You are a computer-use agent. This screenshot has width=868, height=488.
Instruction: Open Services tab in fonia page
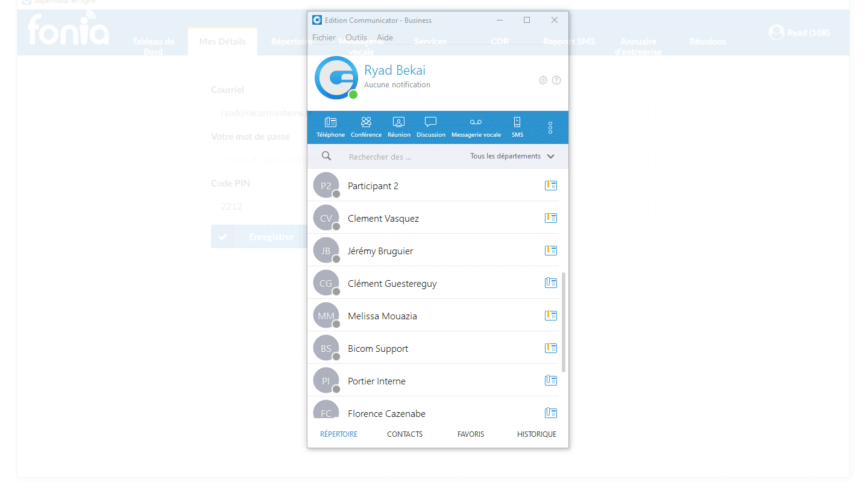[x=430, y=42]
